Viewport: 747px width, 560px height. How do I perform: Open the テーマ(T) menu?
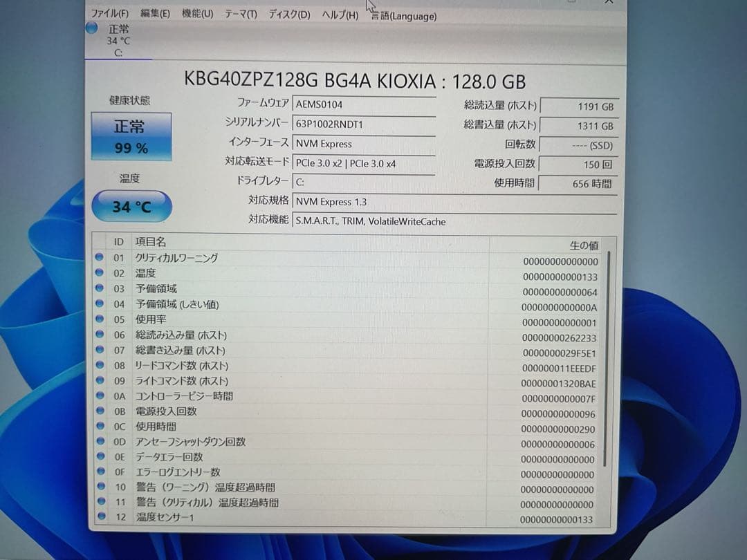pos(241,15)
